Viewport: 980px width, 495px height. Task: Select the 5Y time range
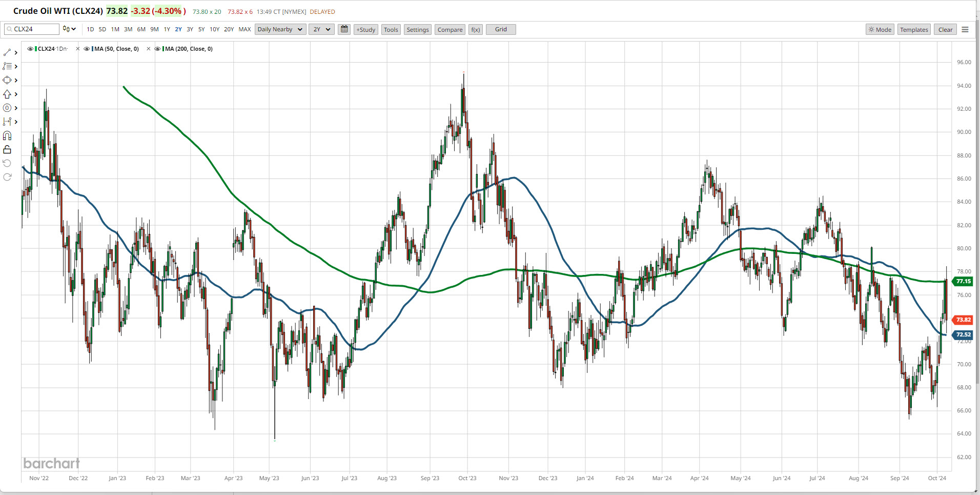[201, 29]
